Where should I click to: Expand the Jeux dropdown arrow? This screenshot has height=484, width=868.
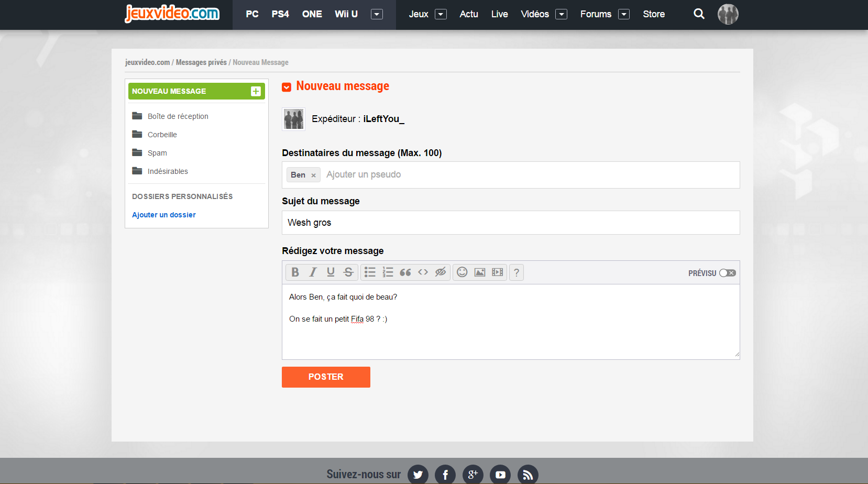[441, 14]
